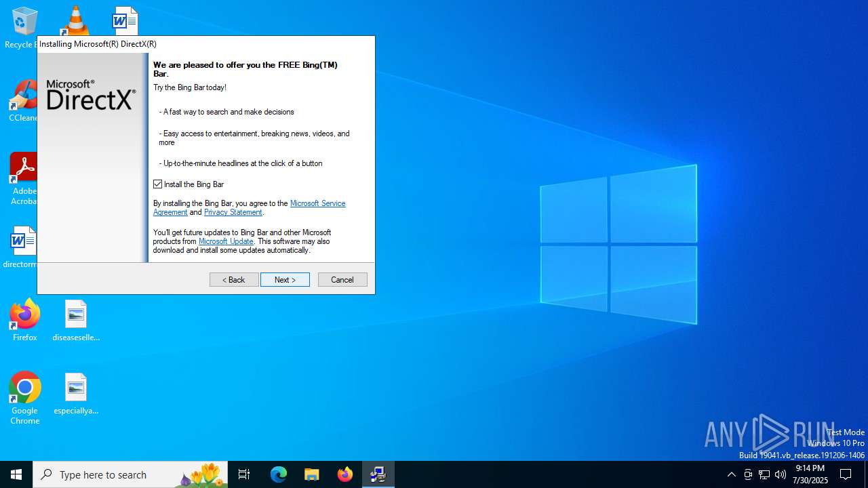Viewport: 868px width, 488px height.
Task: Click the security tray icon beside the network icon
Action: 748,474
